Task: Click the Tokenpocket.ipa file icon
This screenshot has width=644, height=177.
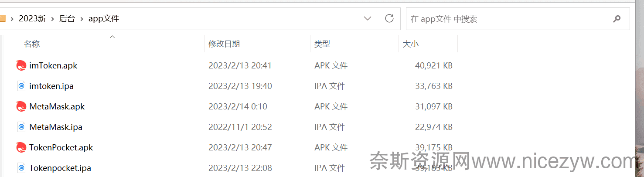Action: click(21, 168)
